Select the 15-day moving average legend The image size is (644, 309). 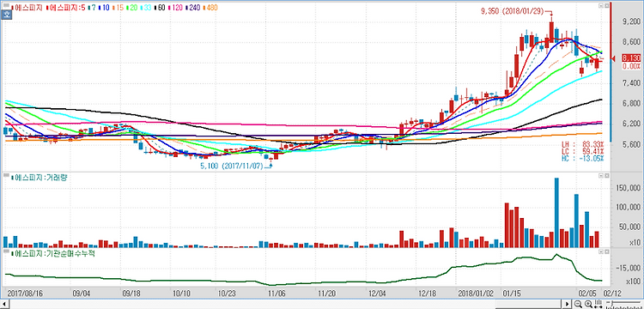(x=118, y=8)
